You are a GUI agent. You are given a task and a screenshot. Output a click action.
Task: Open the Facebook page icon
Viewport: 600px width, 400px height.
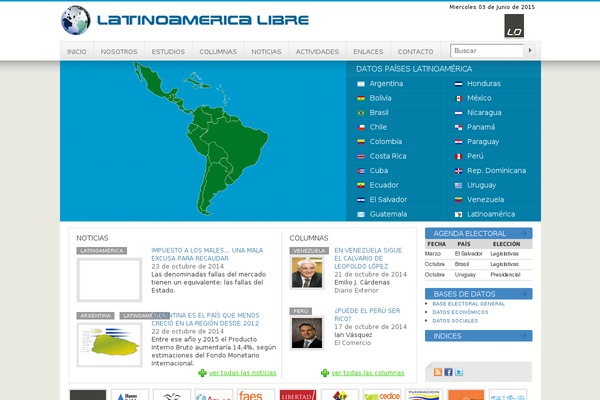click(447, 372)
